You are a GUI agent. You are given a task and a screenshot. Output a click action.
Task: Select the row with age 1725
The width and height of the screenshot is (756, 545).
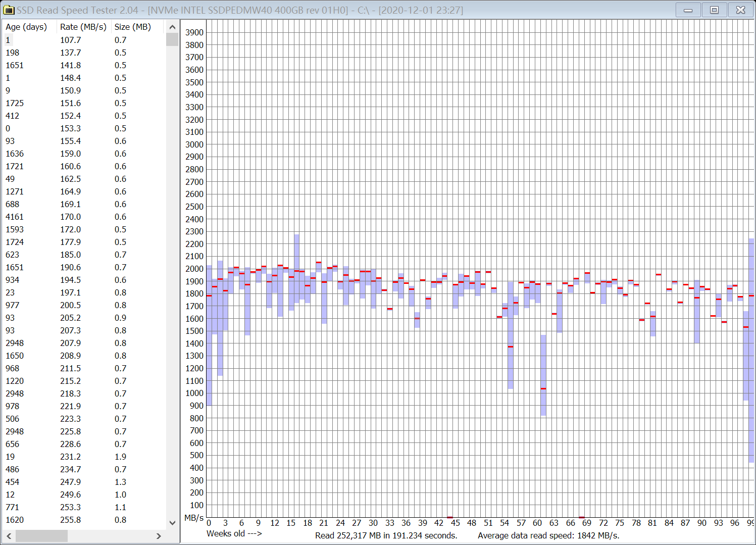click(x=84, y=103)
